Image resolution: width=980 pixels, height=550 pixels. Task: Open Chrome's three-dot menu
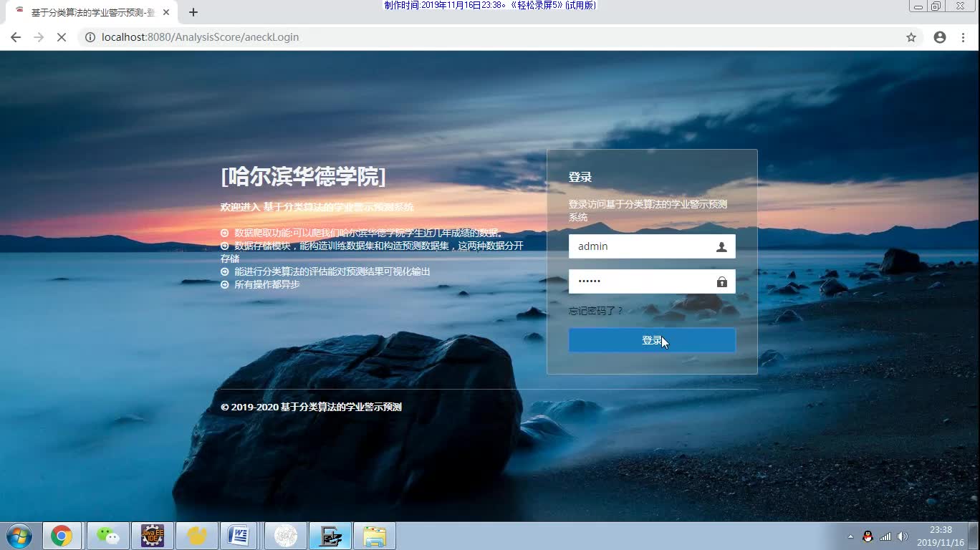coord(963,37)
